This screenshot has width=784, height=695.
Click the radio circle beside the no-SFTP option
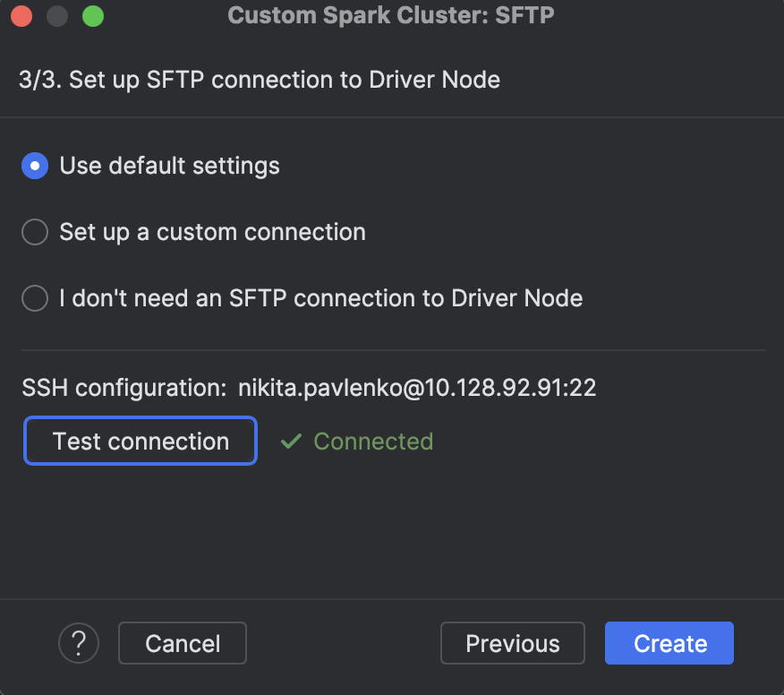point(33,297)
